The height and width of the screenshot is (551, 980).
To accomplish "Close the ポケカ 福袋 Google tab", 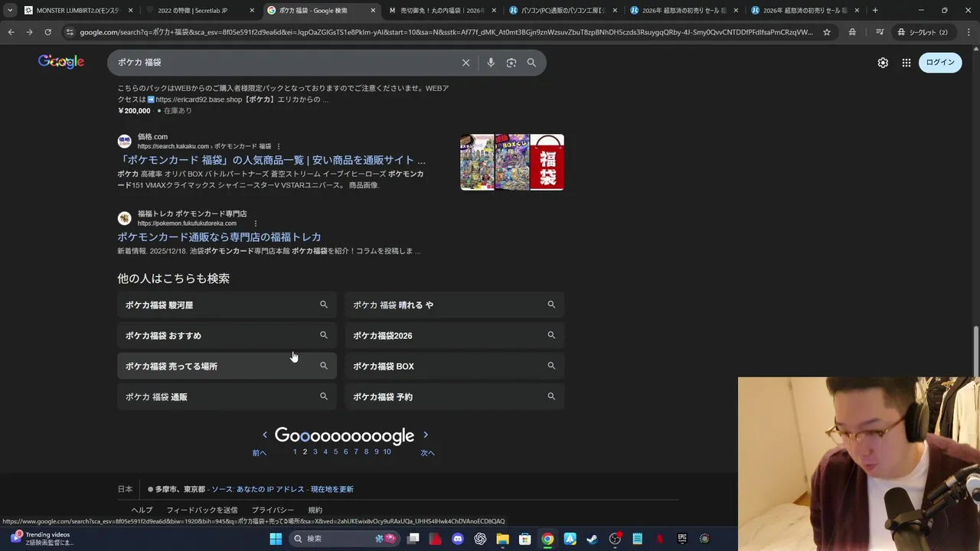I will point(373,11).
